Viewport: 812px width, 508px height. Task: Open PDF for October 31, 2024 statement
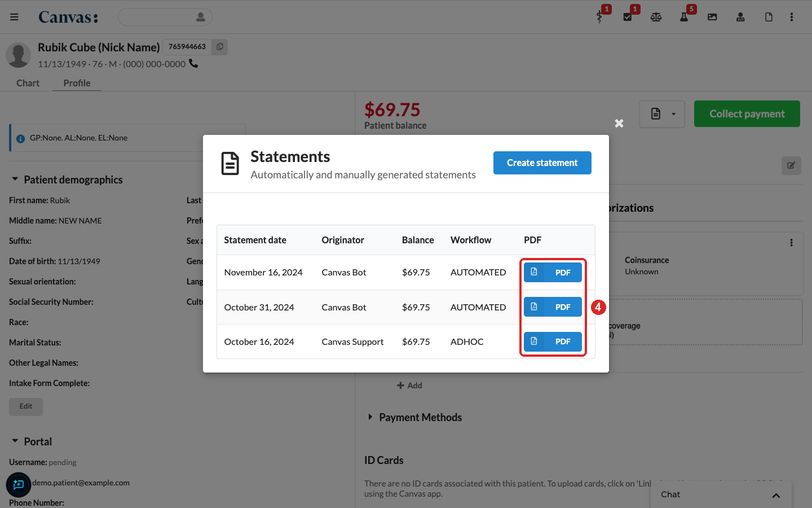click(x=553, y=307)
